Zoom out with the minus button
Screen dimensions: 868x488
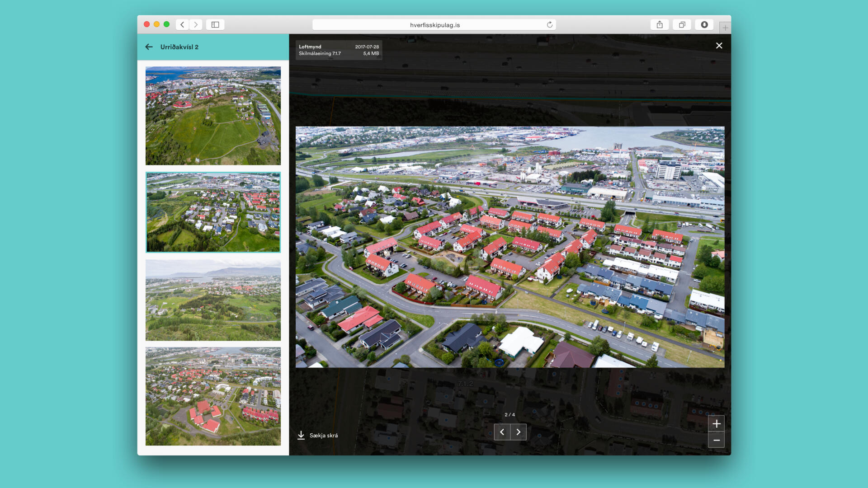(x=716, y=440)
